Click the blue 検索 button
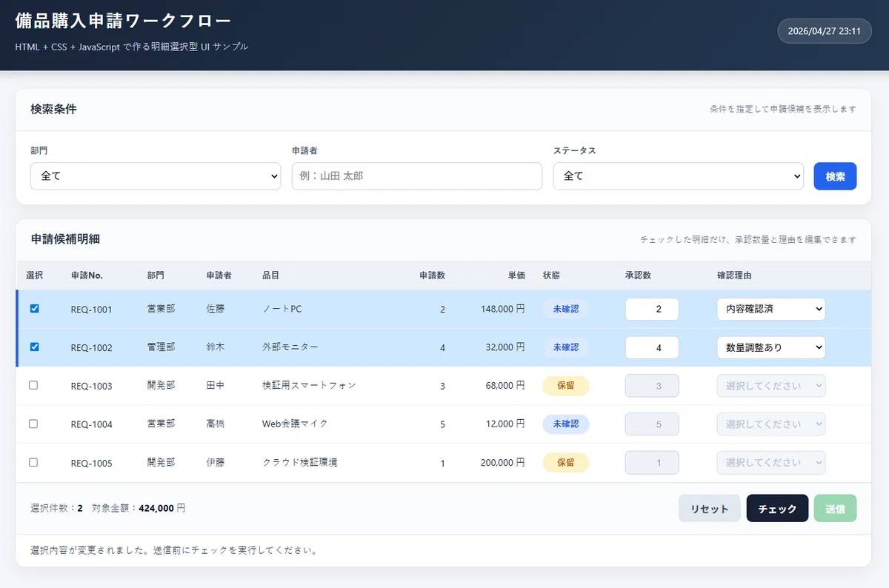The width and height of the screenshot is (889, 588). click(835, 176)
